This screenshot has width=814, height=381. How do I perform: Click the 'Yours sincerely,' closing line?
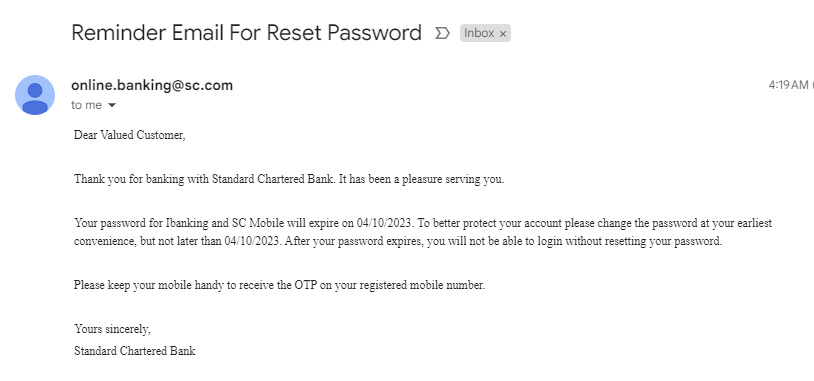112,329
